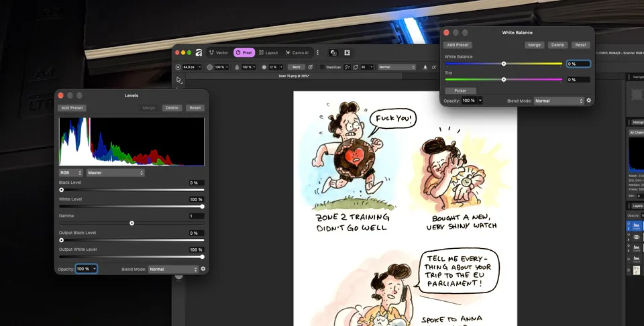Viewport: 644px width, 326px height.
Task: Click the gear settings icon in Levels dialog
Action: pyautogui.click(x=203, y=269)
